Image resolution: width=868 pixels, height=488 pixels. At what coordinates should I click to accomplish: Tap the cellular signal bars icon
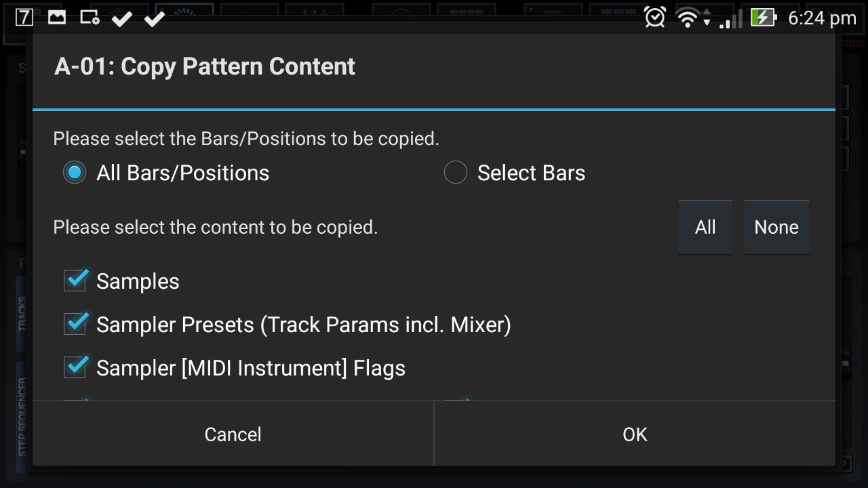point(729,19)
